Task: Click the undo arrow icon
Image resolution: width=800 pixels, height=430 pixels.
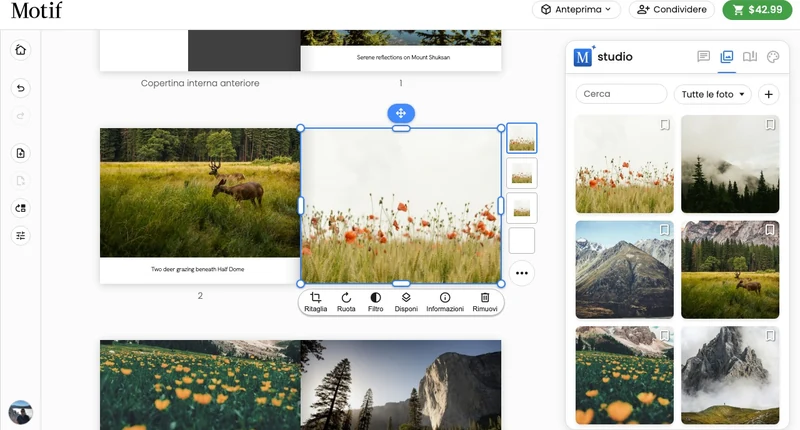Action: pos(20,88)
